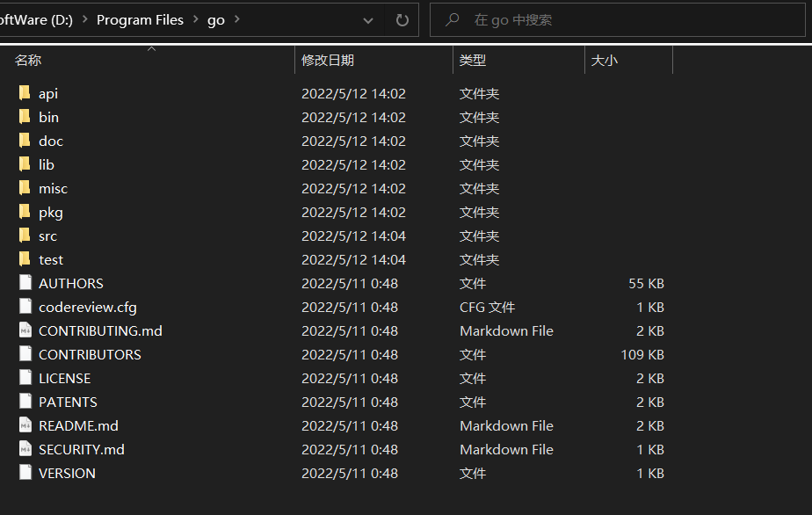Click the VERSION file icon

25,473
